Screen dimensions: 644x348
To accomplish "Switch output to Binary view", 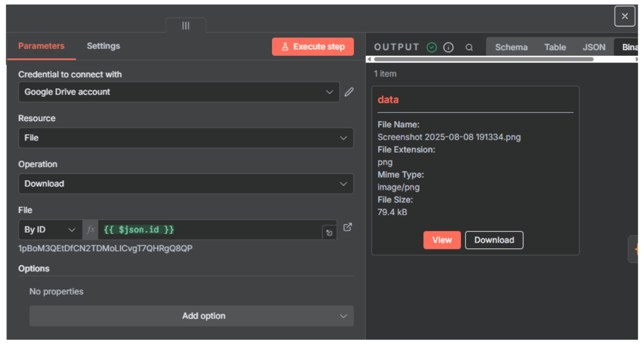I will pos(627,47).
